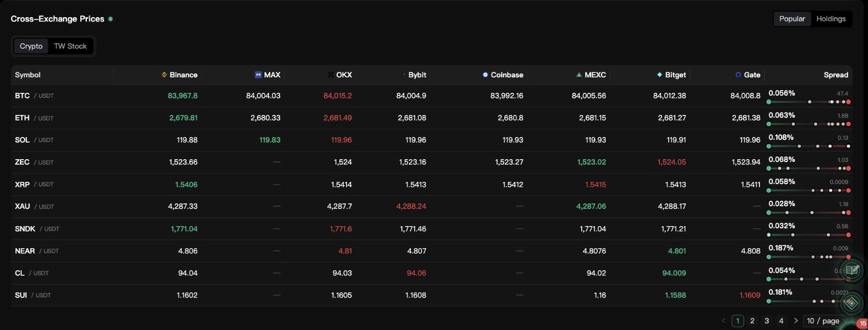Jump to page 4
Image resolution: width=868 pixels, height=330 pixels.
click(x=781, y=321)
